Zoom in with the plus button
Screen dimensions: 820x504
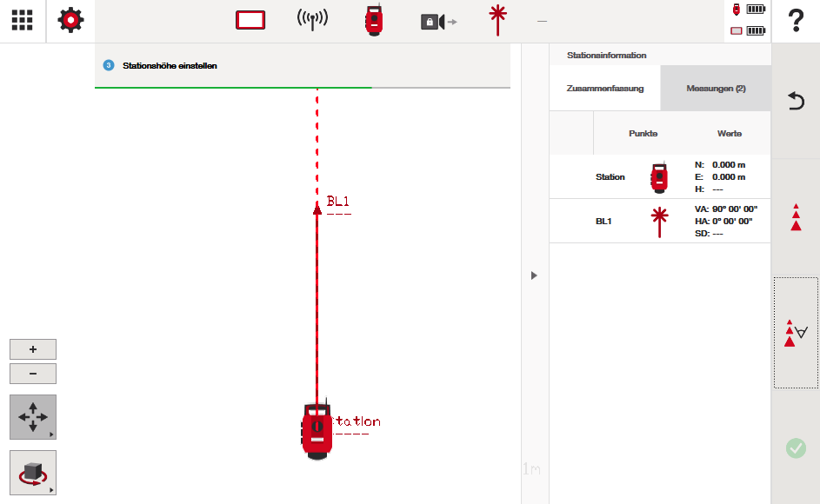click(x=33, y=349)
